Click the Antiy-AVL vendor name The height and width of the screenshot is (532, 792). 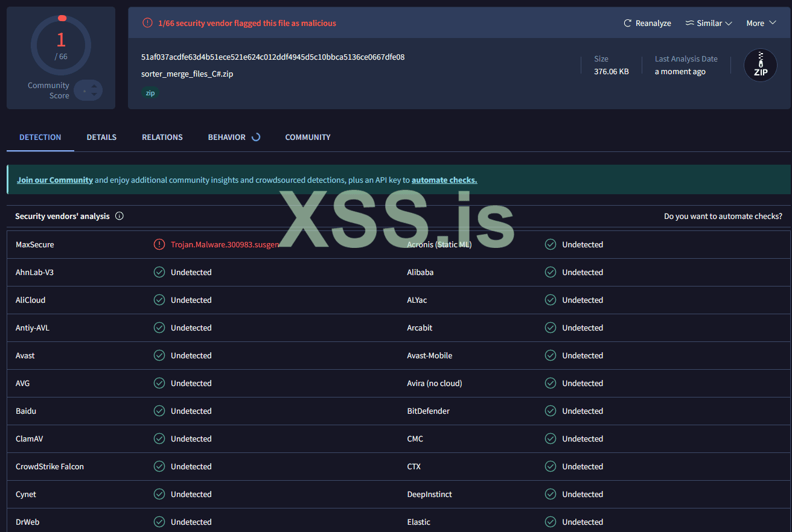coord(33,328)
